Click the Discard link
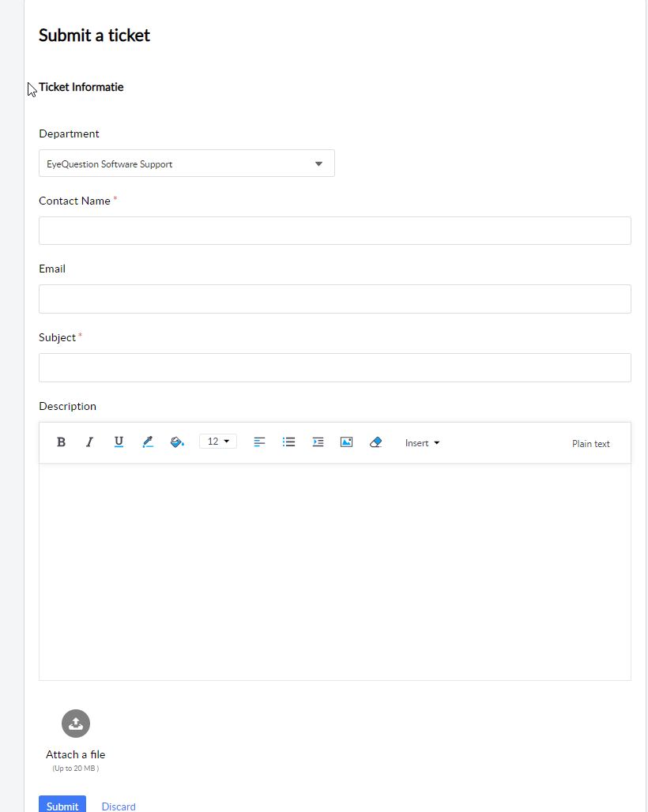Image resolution: width=648 pixels, height=812 pixels. pyautogui.click(x=119, y=806)
